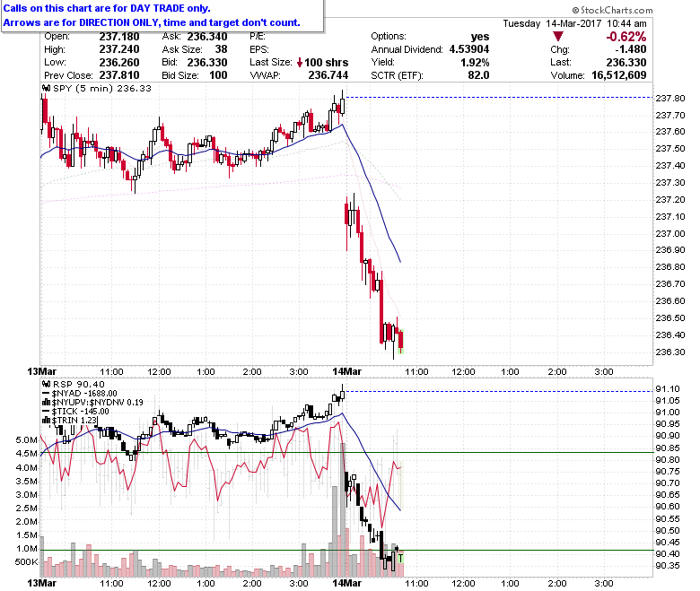Click the Open value 237.180
The height and width of the screenshot is (591, 700).
click(x=119, y=37)
